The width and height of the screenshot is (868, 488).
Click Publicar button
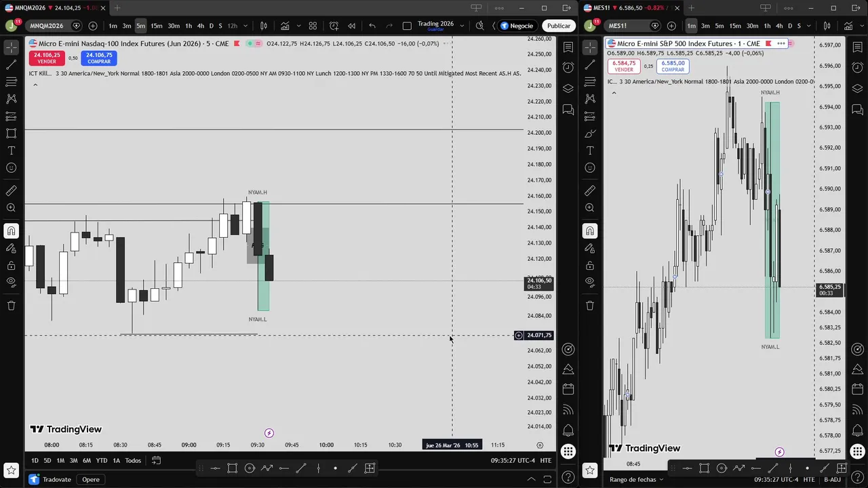[559, 26]
